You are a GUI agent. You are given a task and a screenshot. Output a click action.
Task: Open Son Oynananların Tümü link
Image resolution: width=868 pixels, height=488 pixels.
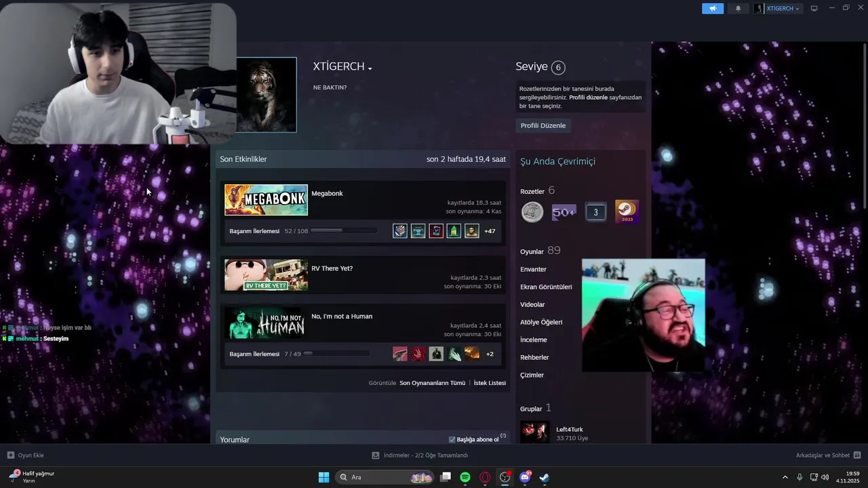click(x=432, y=383)
